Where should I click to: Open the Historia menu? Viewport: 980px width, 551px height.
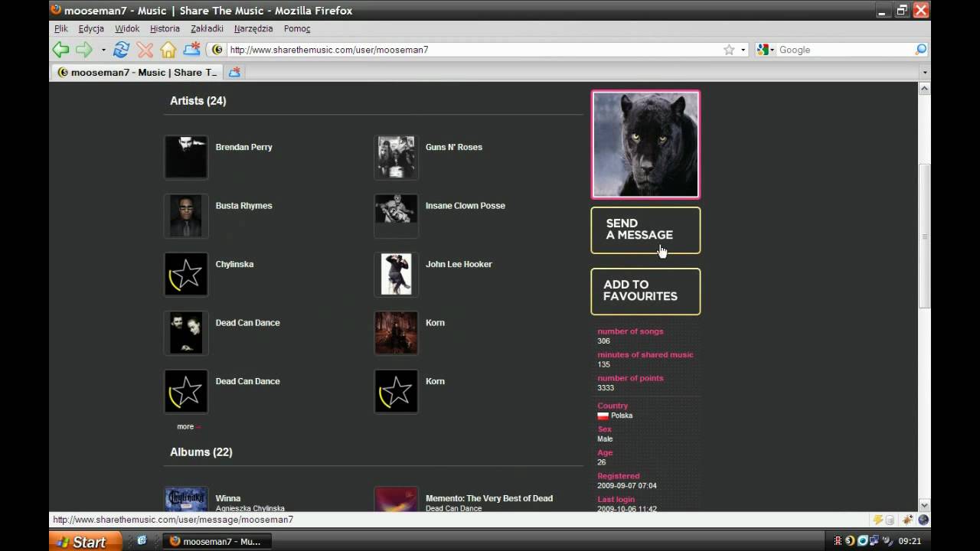click(165, 28)
